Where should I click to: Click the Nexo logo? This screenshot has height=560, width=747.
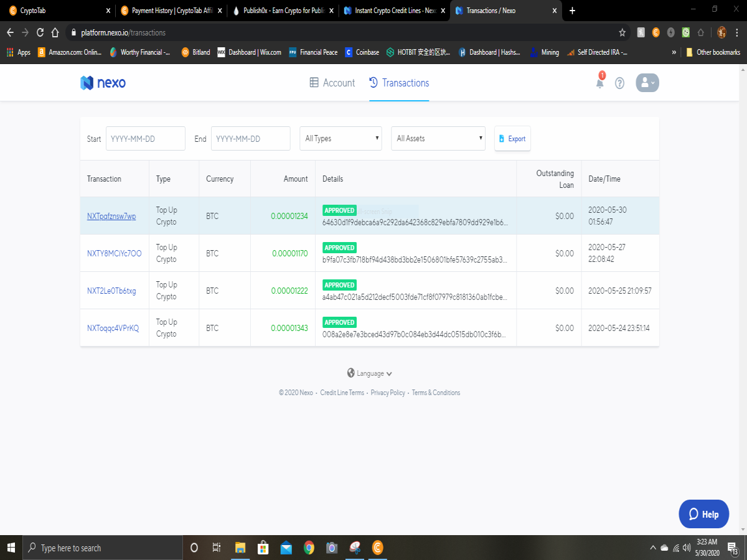pyautogui.click(x=103, y=83)
